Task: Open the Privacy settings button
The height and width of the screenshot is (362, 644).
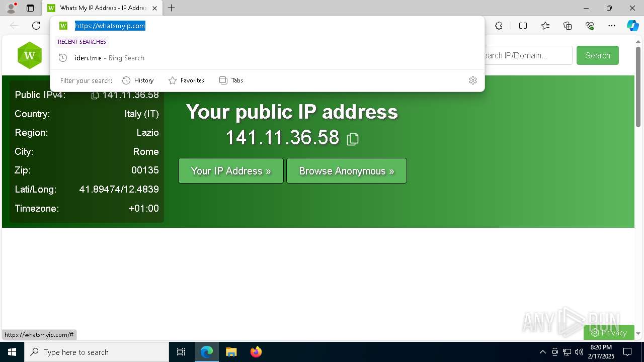Action: pos(609,332)
